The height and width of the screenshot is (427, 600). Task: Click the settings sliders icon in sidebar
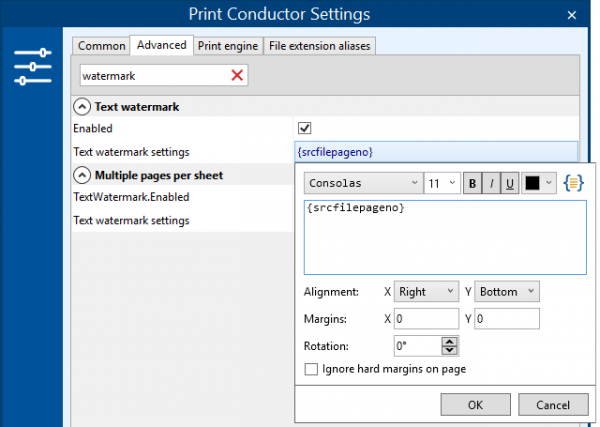[33, 67]
